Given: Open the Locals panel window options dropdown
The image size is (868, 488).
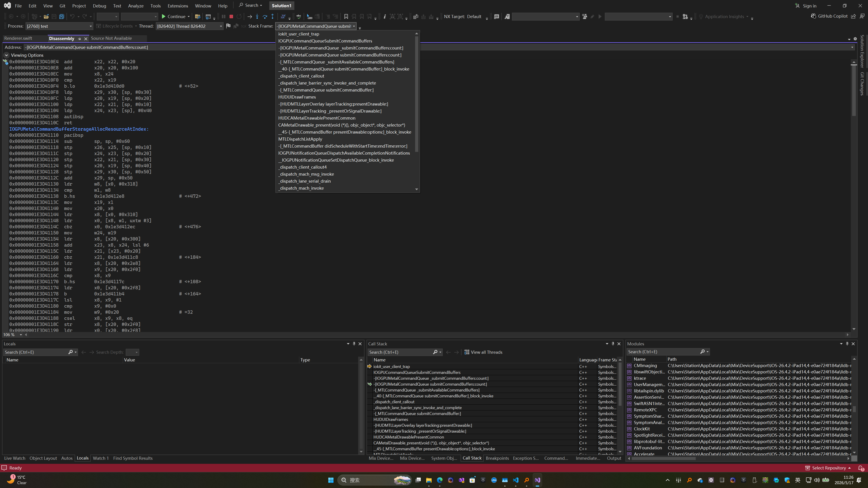Looking at the screenshot, I should [x=348, y=344].
